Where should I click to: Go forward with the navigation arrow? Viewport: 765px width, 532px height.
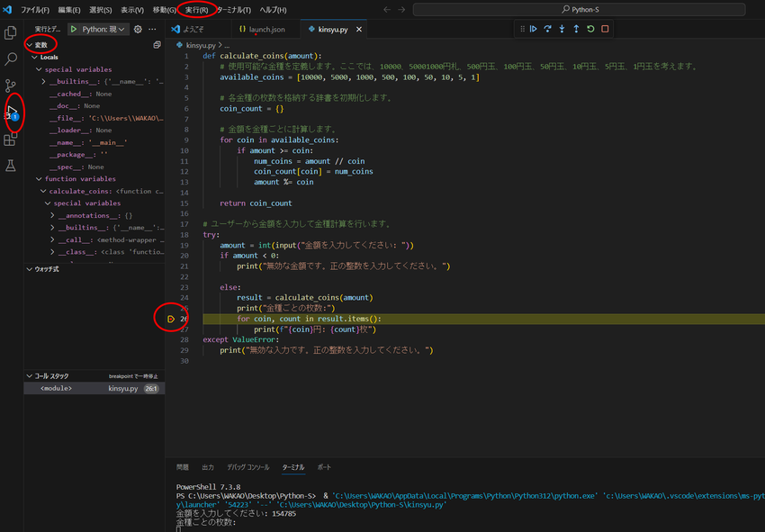(x=401, y=9)
